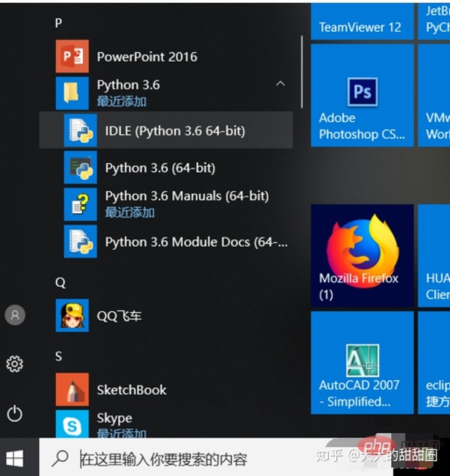The height and width of the screenshot is (476, 450).
Task: Open the user account icon in sidebar
Action: tap(15, 315)
